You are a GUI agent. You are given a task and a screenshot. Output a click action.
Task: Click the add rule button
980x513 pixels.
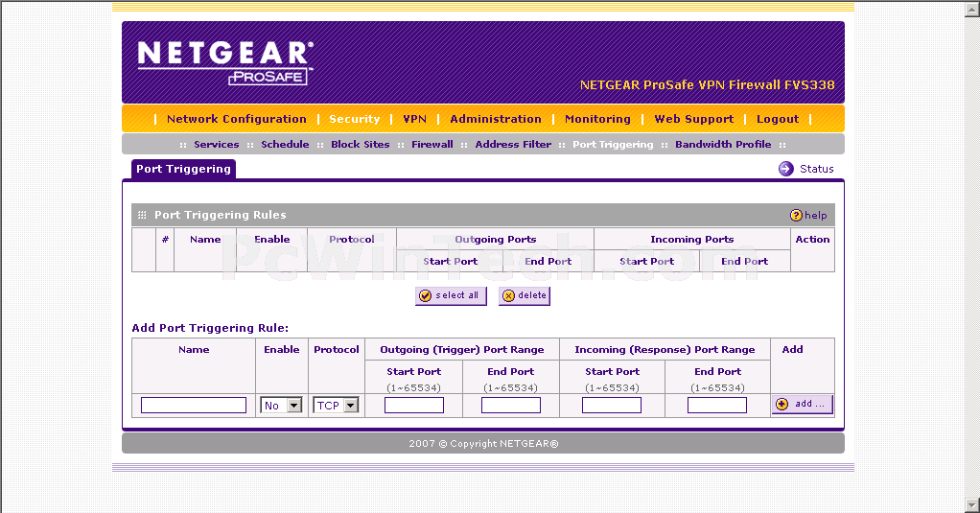tap(802, 405)
